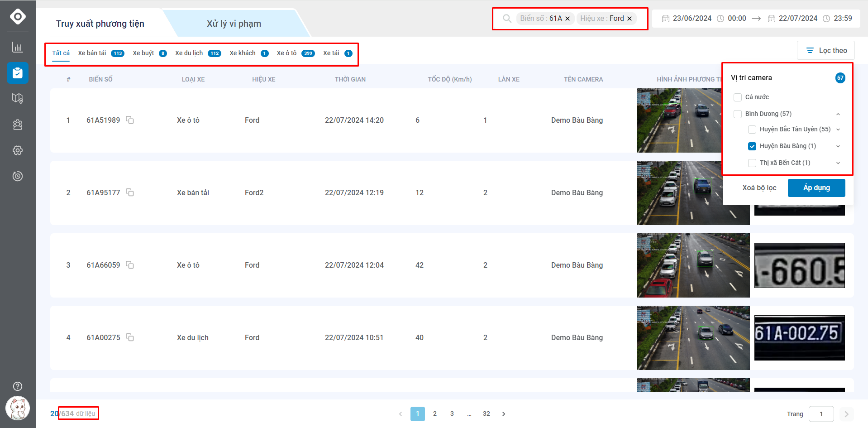Expand the Thị xã Bến Cát node
This screenshot has height=428, width=868.
(x=838, y=163)
